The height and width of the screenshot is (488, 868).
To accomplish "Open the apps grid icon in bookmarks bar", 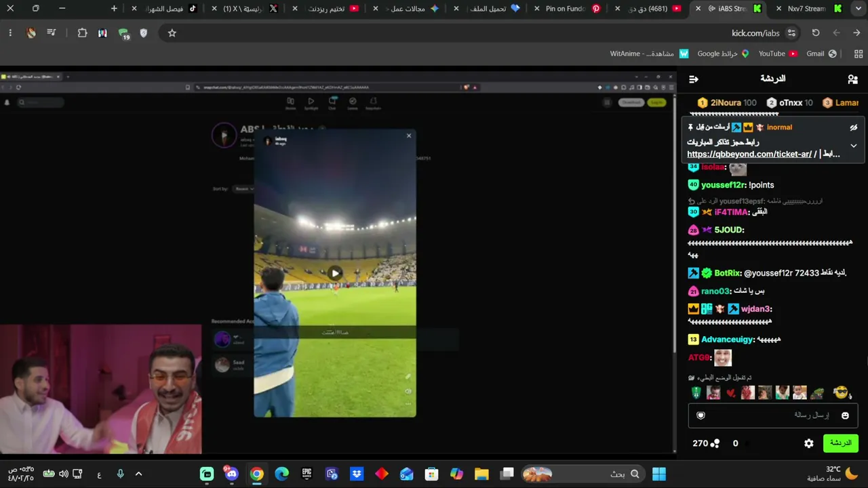I will 859,54.
